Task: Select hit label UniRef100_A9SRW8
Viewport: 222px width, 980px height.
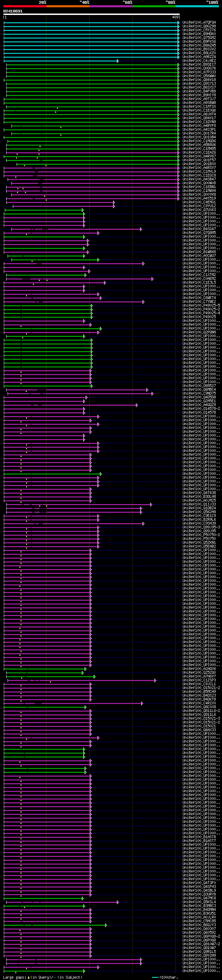Action: [x=199, y=103]
